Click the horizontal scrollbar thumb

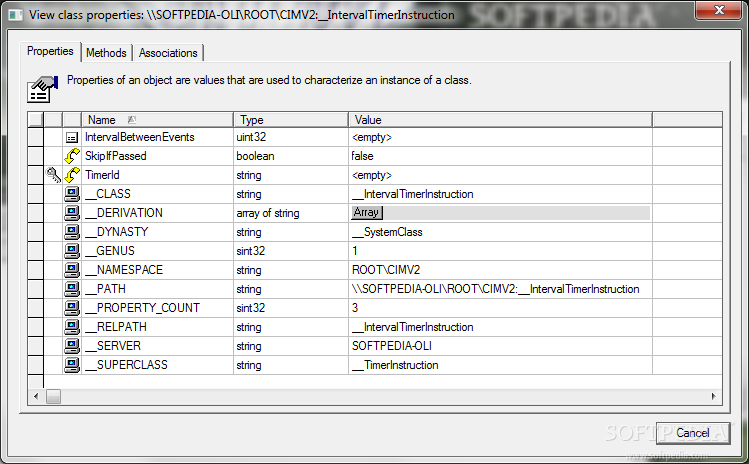tap(54, 397)
